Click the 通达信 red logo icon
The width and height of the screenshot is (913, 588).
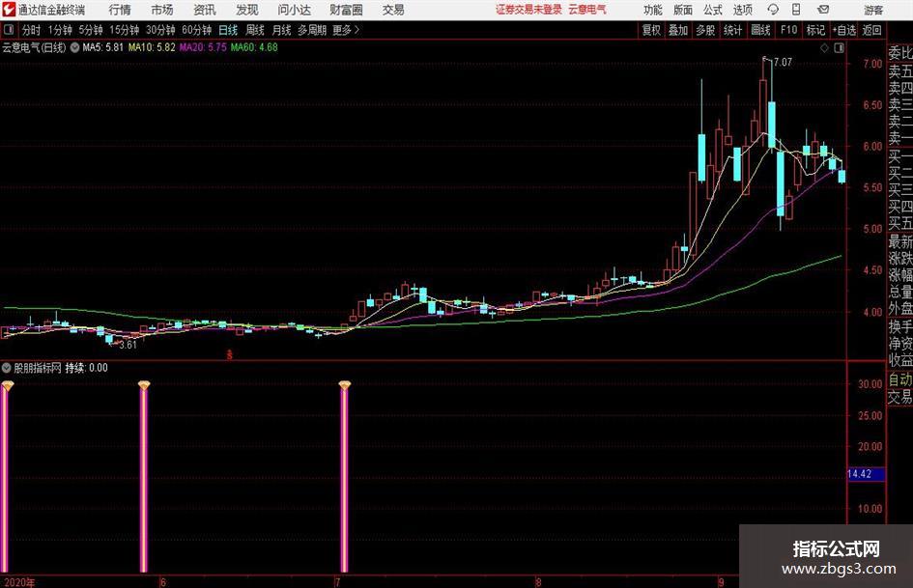9,10
